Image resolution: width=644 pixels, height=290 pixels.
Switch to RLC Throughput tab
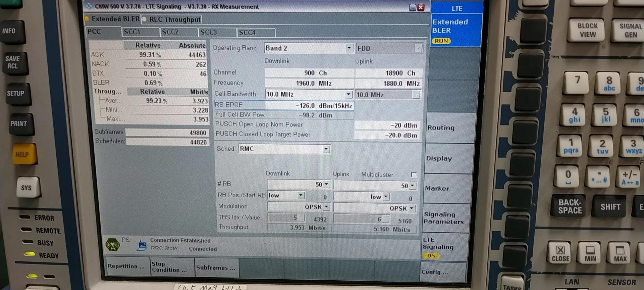tap(172, 19)
